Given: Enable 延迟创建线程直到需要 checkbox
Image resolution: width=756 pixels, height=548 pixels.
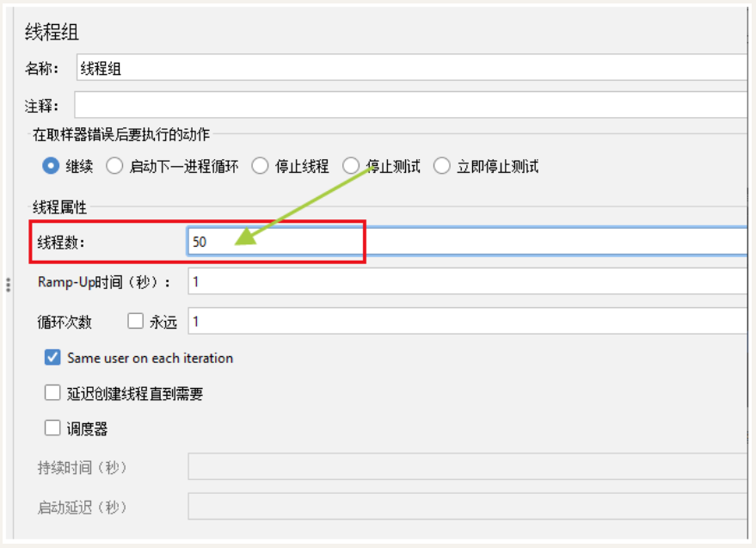Looking at the screenshot, I should click(52, 392).
